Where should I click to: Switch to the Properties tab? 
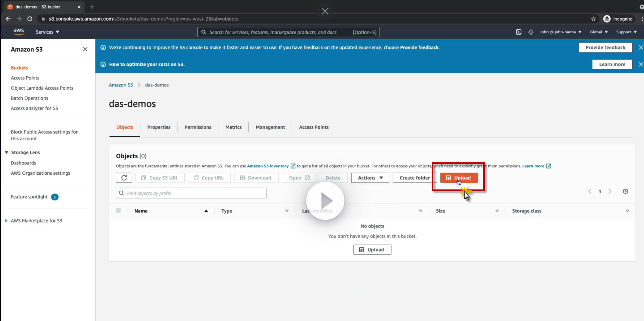point(159,127)
